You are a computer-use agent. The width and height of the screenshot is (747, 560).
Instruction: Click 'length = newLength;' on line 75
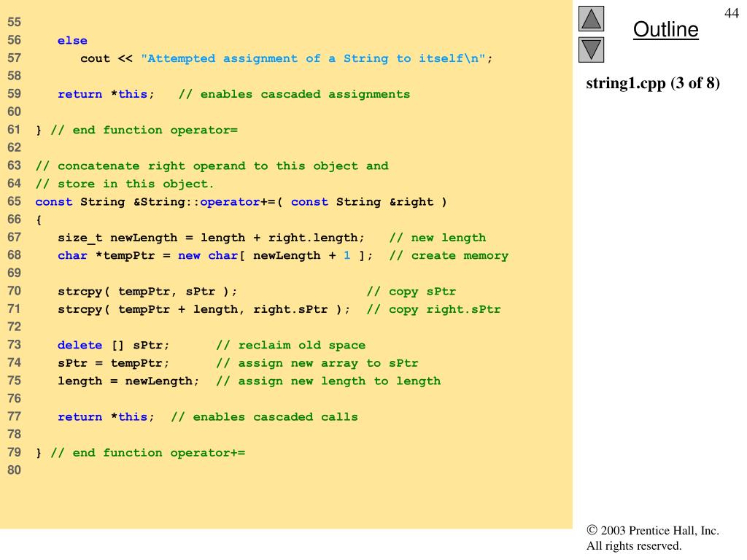click(x=128, y=381)
